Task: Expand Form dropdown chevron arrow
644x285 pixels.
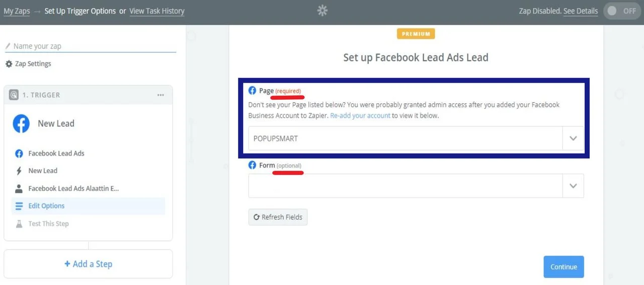Action: coord(573,186)
